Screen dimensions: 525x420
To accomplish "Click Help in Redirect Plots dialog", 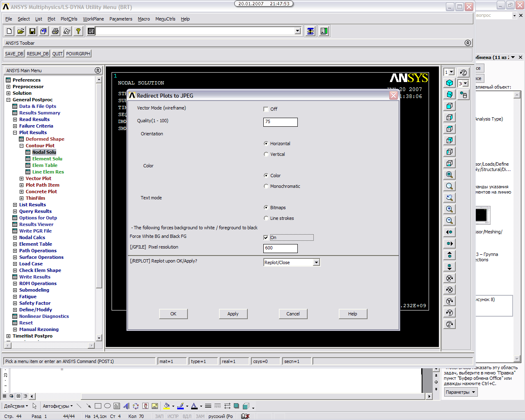I will coord(353,314).
